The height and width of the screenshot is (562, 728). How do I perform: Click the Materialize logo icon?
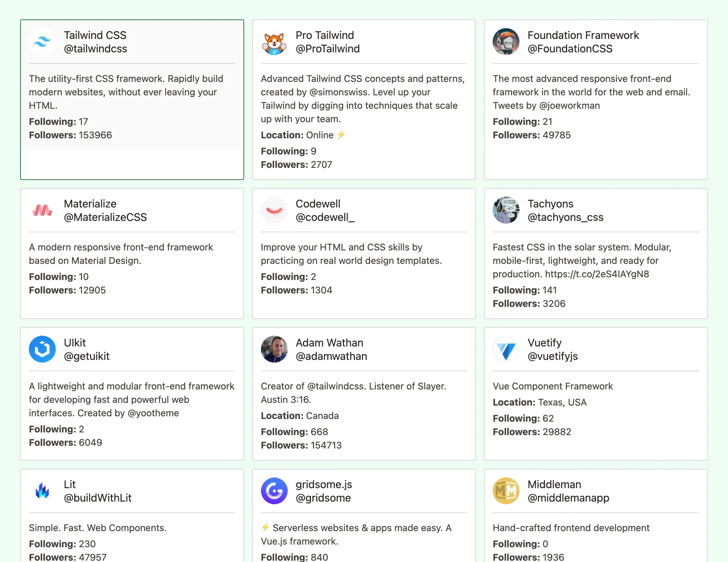click(x=42, y=210)
